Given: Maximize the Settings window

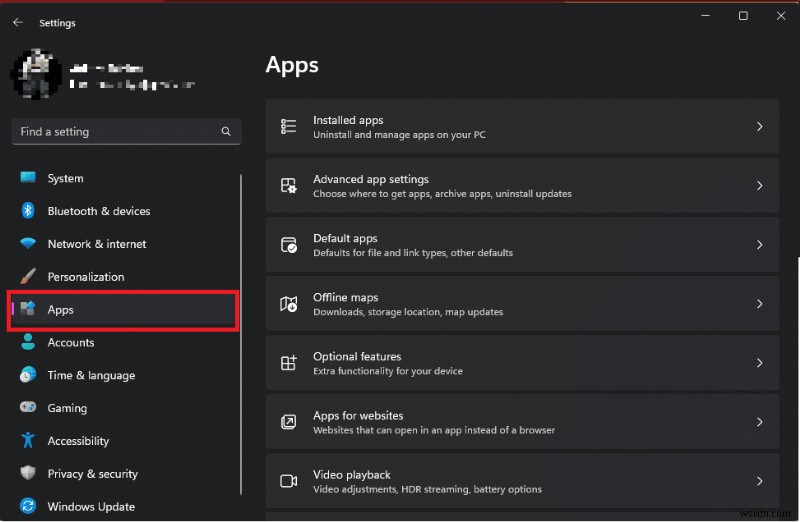Looking at the screenshot, I should pos(743,16).
